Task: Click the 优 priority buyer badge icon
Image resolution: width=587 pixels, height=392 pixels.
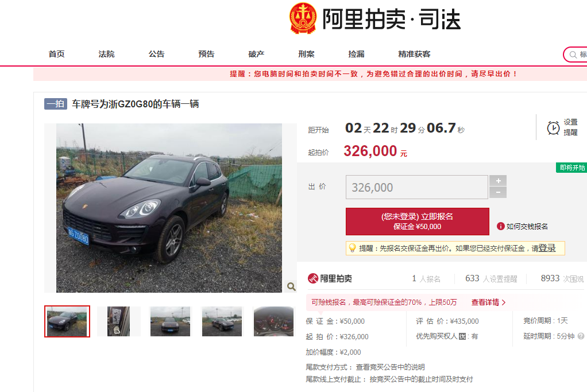Action: coord(462,336)
